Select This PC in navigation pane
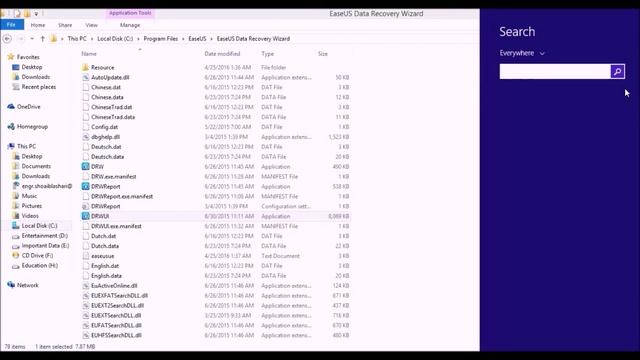The width and height of the screenshot is (640, 360). click(27, 146)
